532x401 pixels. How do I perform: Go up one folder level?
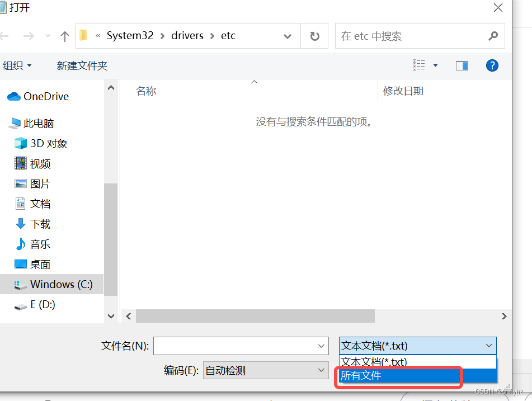pyautogui.click(x=64, y=36)
